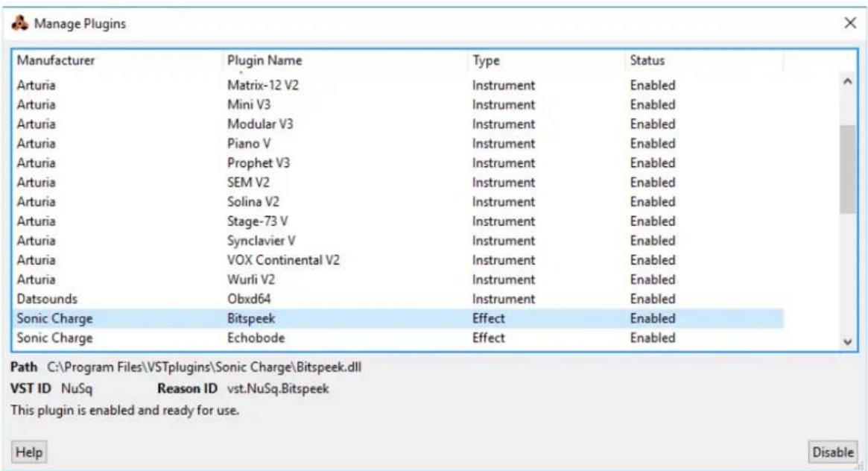Click Enabled status in the Matrix-12 V2 row
868x471 pixels.
point(653,85)
